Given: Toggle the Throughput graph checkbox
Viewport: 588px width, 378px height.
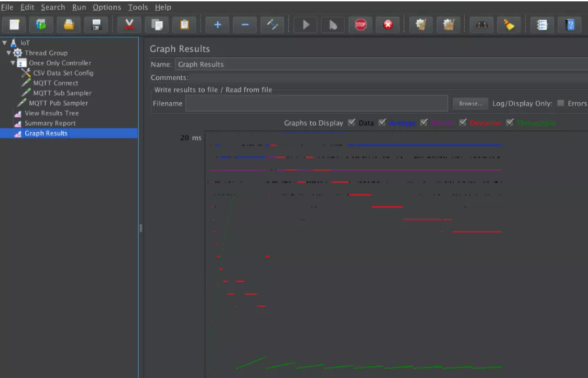Looking at the screenshot, I should (x=510, y=122).
